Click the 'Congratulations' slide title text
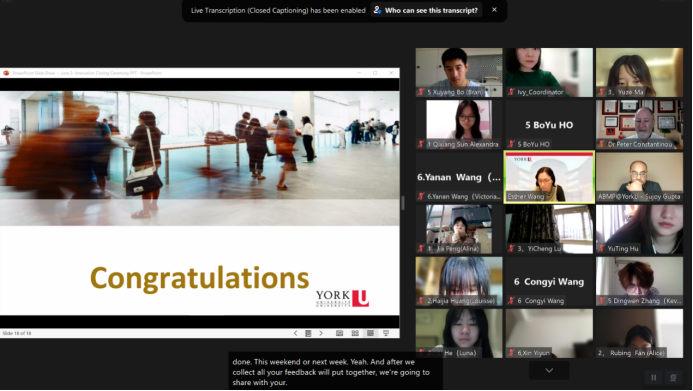Viewport: 693px width, 391px height. pos(199,278)
